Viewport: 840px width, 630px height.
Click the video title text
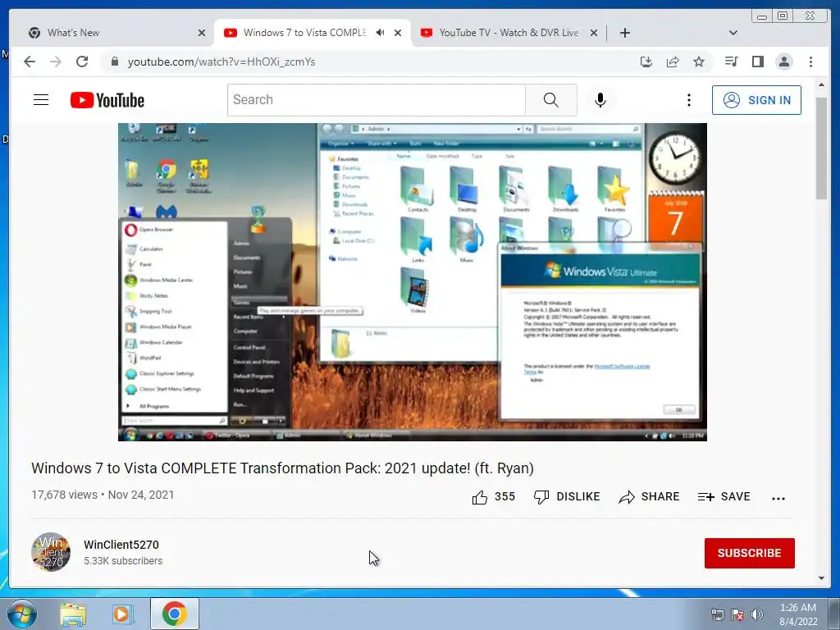click(282, 468)
